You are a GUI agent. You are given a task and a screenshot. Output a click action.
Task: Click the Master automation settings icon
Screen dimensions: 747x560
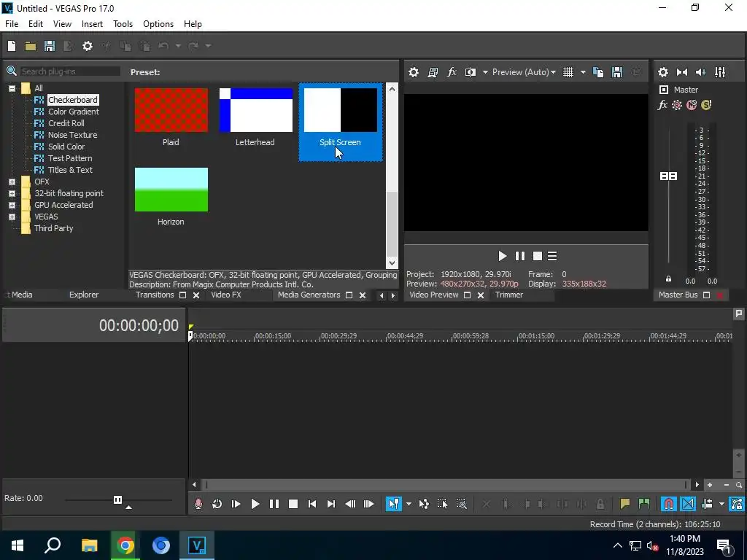(x=677, y=105)
